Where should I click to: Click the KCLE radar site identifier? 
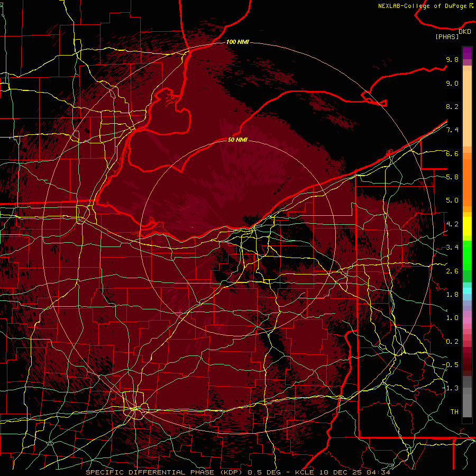(305, 472)
